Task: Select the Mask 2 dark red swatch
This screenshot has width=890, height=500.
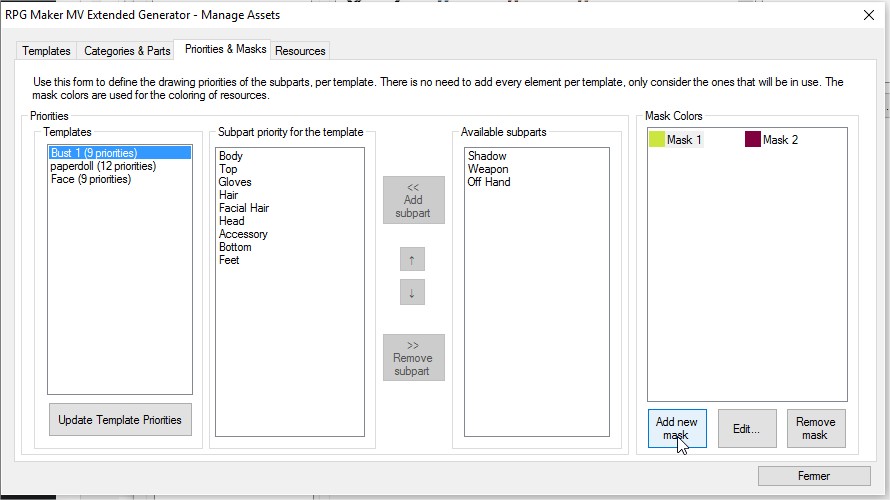Action: pyautogui.click(x=753, y=140)
